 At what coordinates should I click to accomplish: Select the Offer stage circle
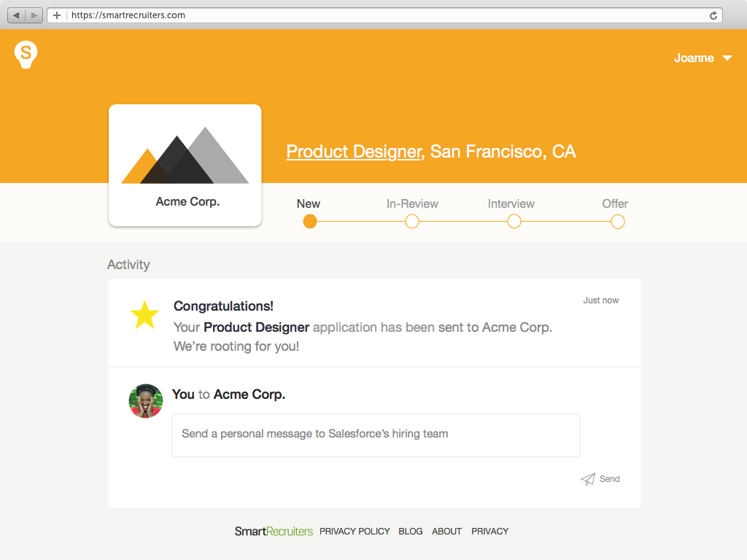click(x=617, y=222)
